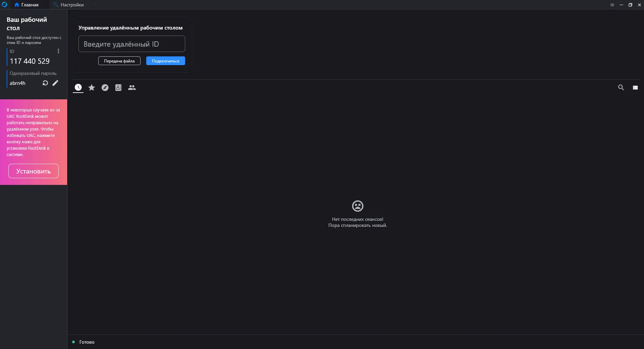The width and height of the screenshot is (644, 349).
Task: Click the password text abrn4h
Action: click(x=17, y=83)
